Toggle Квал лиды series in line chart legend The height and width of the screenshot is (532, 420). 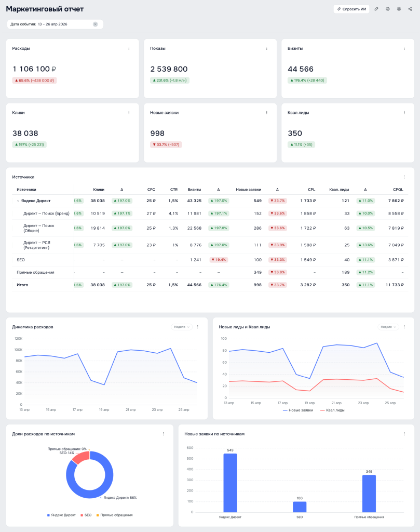332,410
